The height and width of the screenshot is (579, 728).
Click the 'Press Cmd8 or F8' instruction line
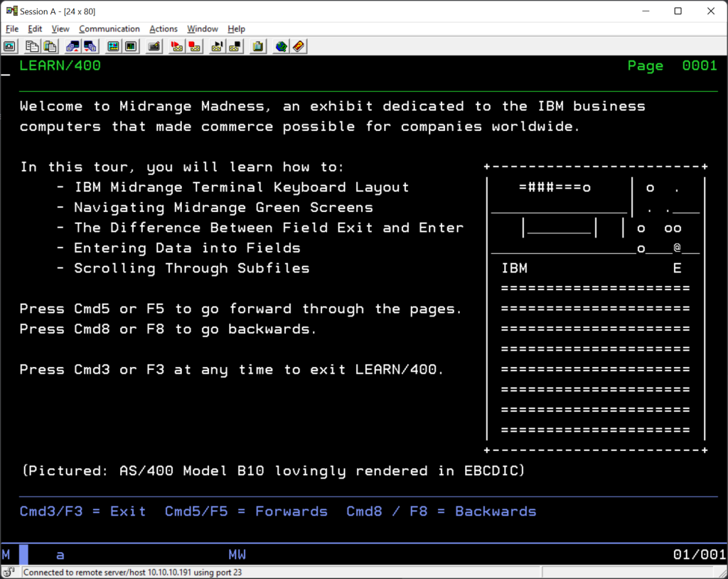(168, 329)
